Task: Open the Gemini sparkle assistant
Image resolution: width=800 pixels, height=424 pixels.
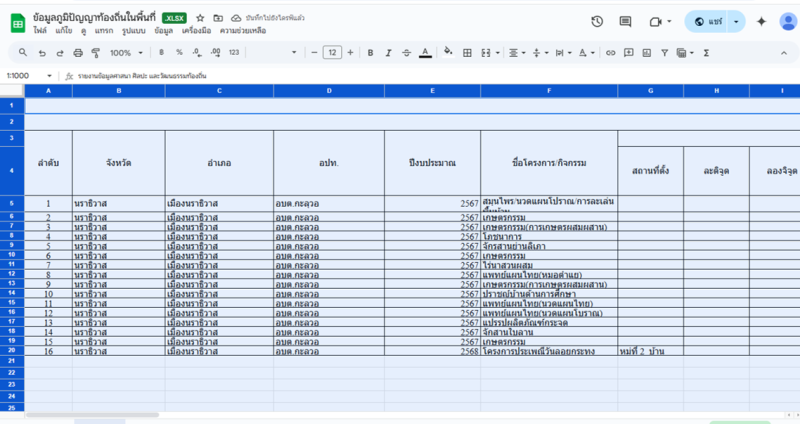Action: tap(761, 21)
